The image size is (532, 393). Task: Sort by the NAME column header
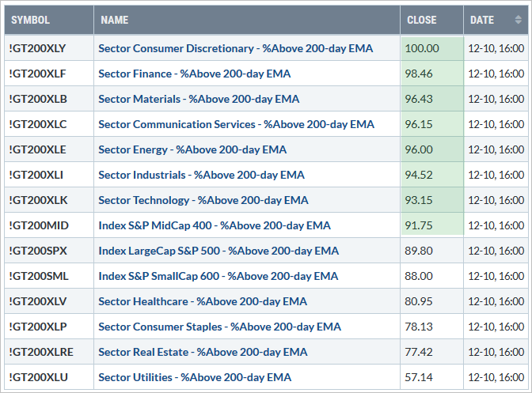pyautogui.click(x=247, y=20)
